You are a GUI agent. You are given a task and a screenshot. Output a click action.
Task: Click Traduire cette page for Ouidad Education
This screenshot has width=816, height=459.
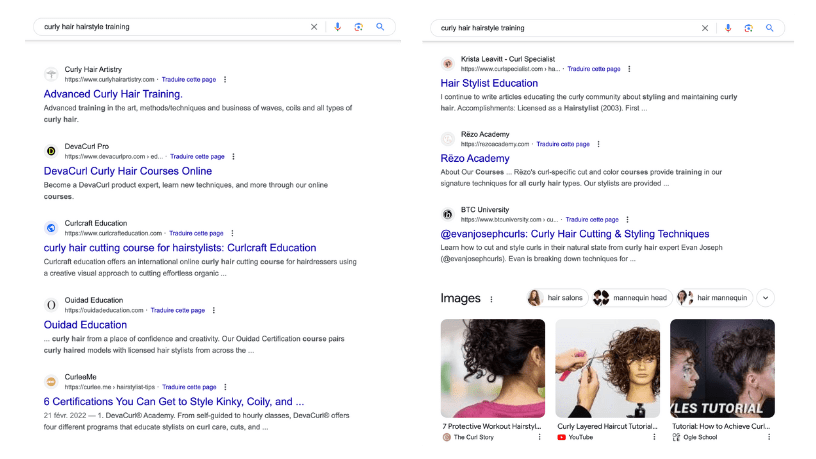point(178,310)
